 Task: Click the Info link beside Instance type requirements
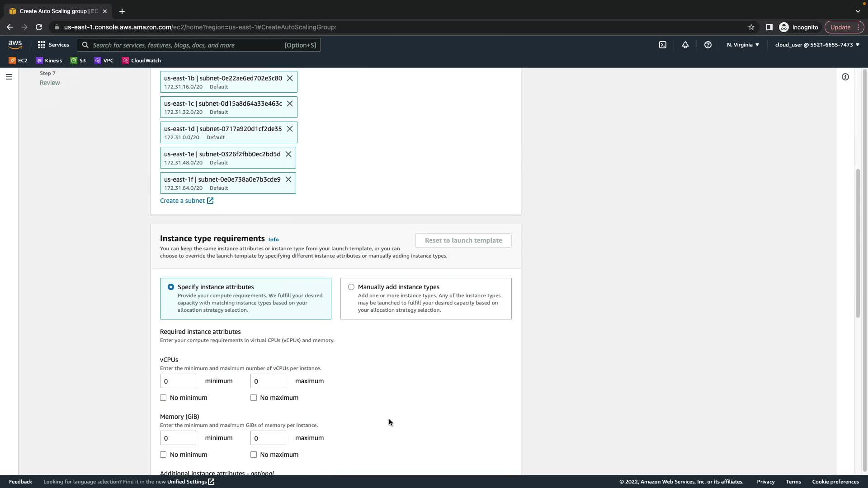coord(273,239)
